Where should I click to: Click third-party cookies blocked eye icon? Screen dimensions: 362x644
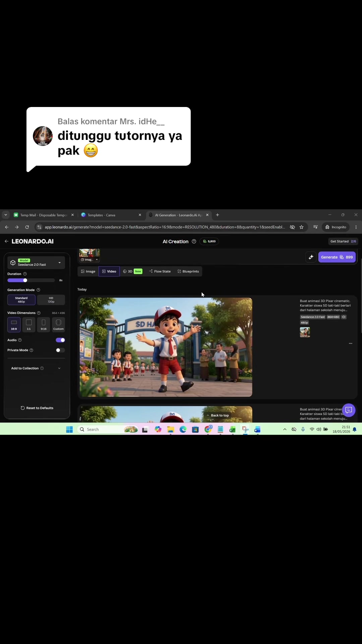pos(292,227)
